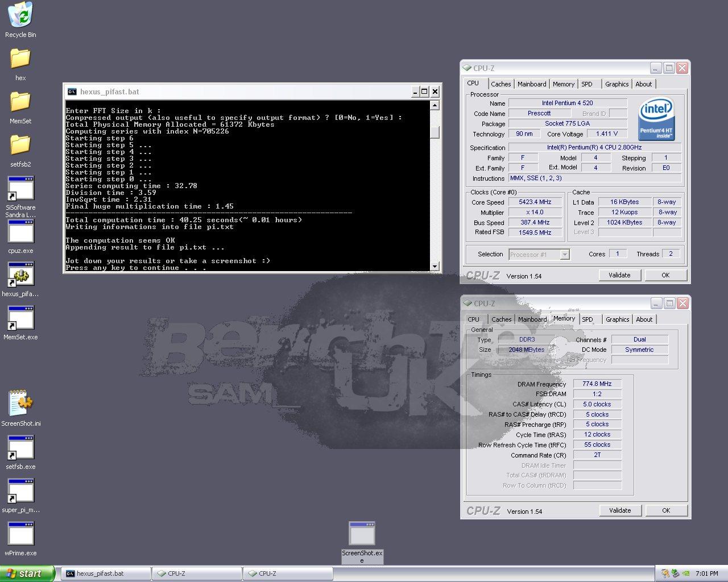Click the Multiplier x 14.0 value
This screenshot has width=728, height=582.
pos(535,212)
